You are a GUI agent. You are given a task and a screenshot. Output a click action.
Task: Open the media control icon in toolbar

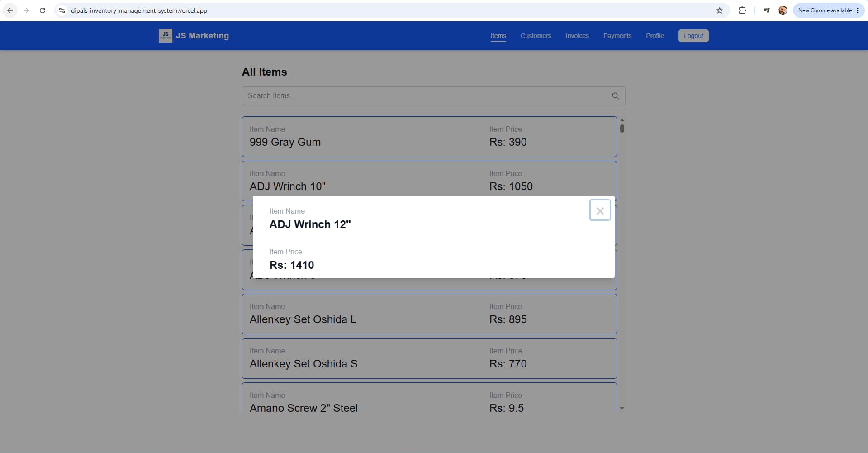[x=766, y=10]
